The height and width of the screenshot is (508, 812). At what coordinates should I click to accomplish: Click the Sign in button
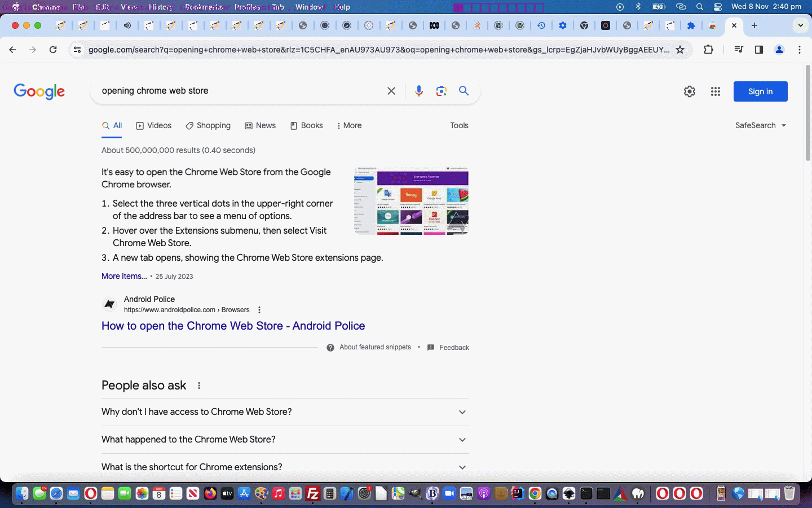coord(760,91)
